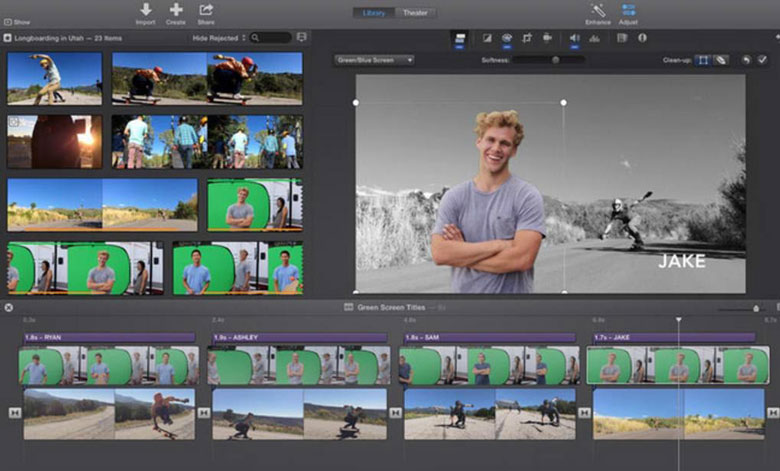
Task: Select the SAM title bar
Action: (489, 338)
